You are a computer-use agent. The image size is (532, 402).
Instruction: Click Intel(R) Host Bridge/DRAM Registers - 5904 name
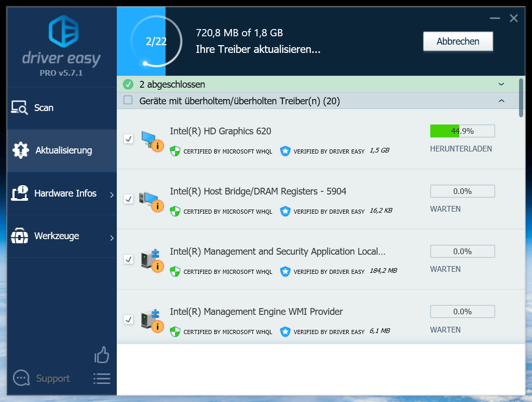coord(258,191)
